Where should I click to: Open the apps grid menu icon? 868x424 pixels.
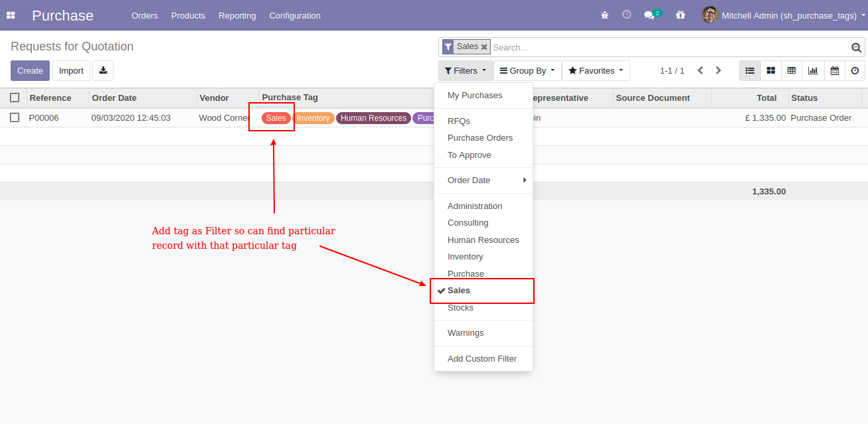(x=11, y=15)
